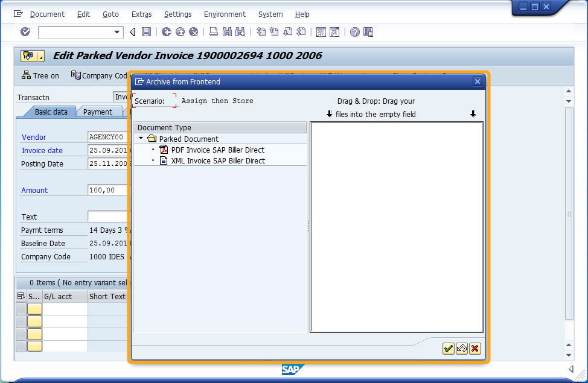Click the Invoice date label
Screen dimensions: 588x383
tap(42, 150)
